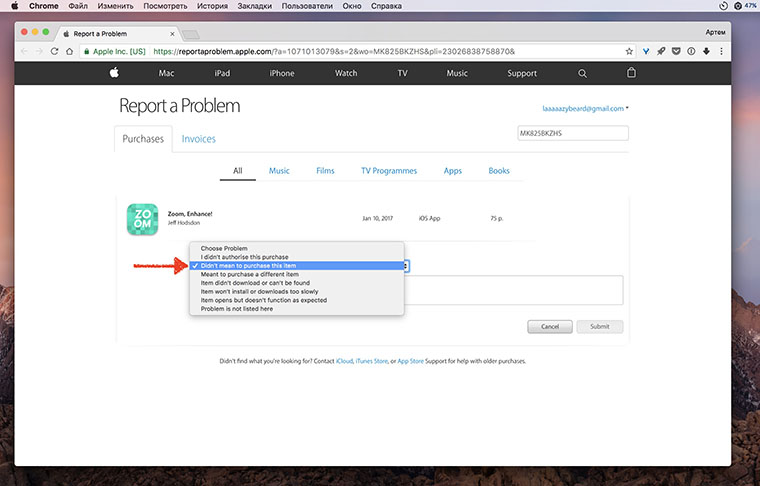Select "Item opens but doesn't function as expected"
The image size is (760, 486).
[x=264, y=300]
